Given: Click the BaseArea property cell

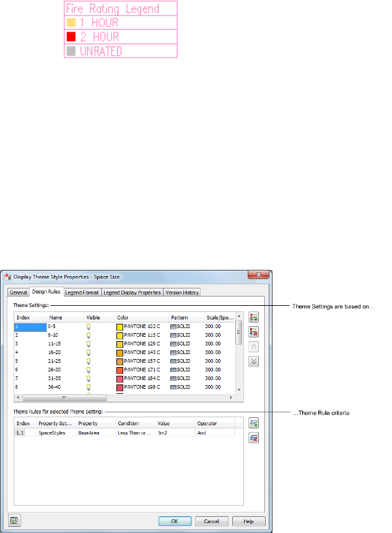Looking at the screenshot, I should pyautogui.click(x=95, y=433).
